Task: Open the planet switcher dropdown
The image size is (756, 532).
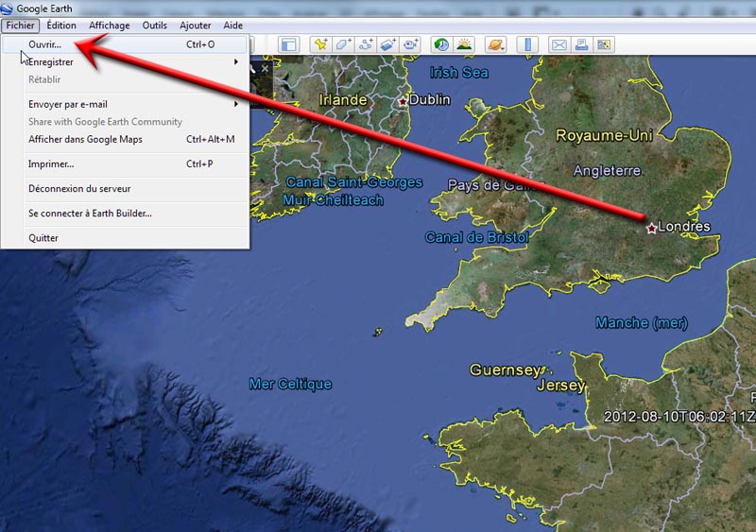Action: click(495, 44)
